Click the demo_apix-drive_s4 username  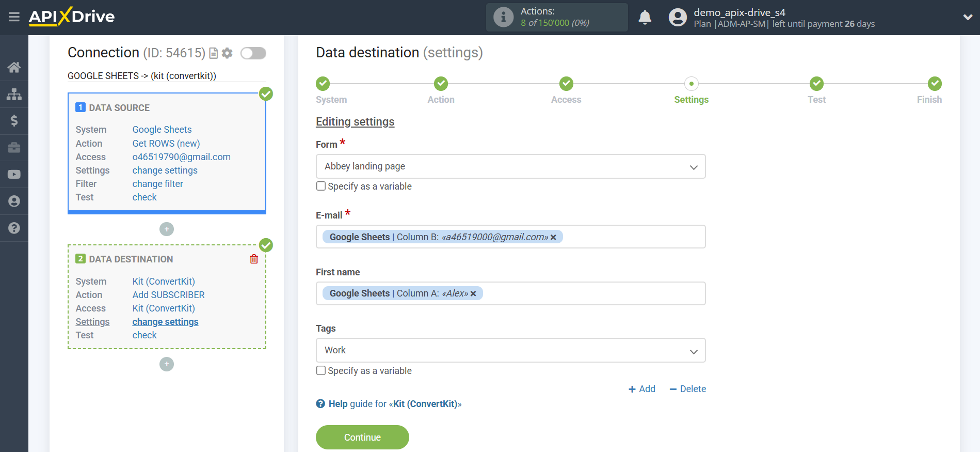click(740, 12)
